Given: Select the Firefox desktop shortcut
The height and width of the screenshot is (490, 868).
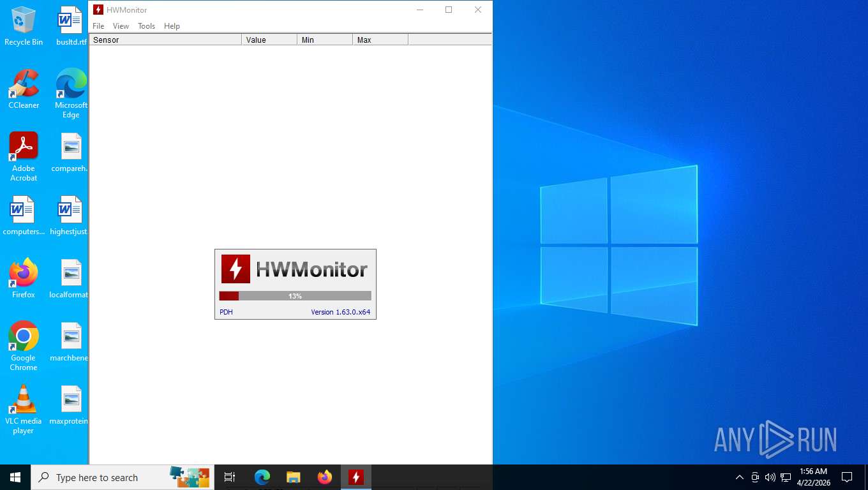Looking at the screenshot, I should click(x=24, y=279).
